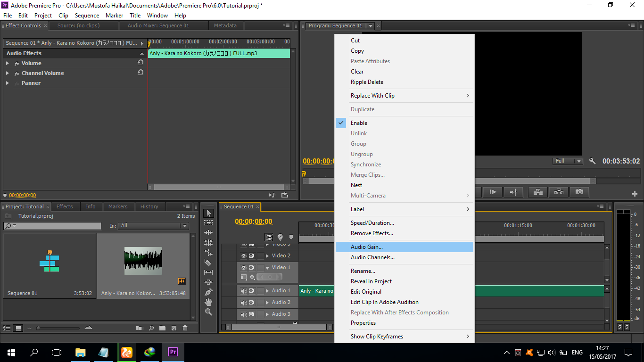Image resolution: width=644 pixels, height=362 pixels.
Task: Open Edit Clip In Adobe Audition
Action: (x=384, y=302)
